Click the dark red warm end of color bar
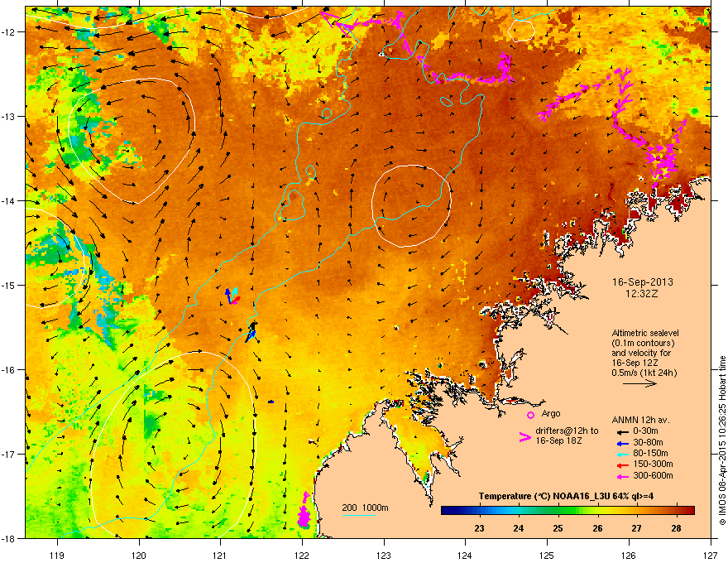 [x=689, y=510]
